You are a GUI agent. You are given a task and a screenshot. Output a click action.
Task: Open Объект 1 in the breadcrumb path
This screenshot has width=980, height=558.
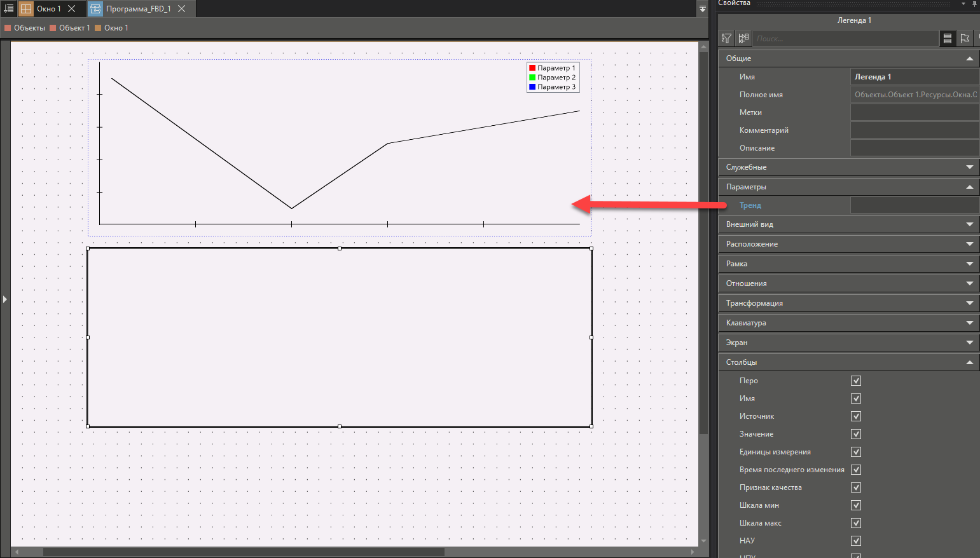point(74,28)
